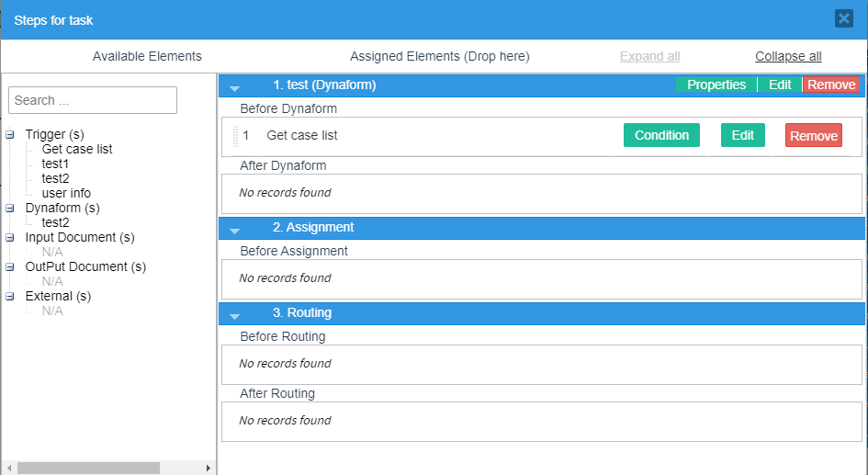The image size is (868, 475).
Task: Collapse the Assignment section arrow
Action: coord(234,229)
